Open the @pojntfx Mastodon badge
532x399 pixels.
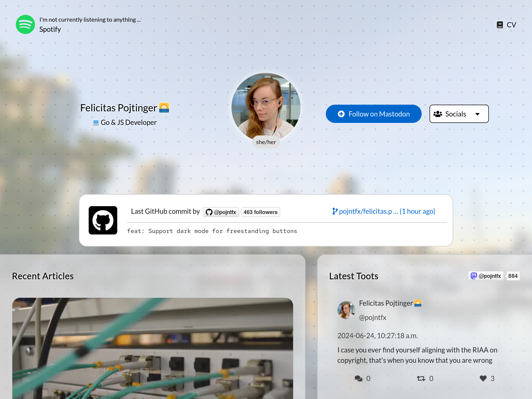click(x=486, y=276)
